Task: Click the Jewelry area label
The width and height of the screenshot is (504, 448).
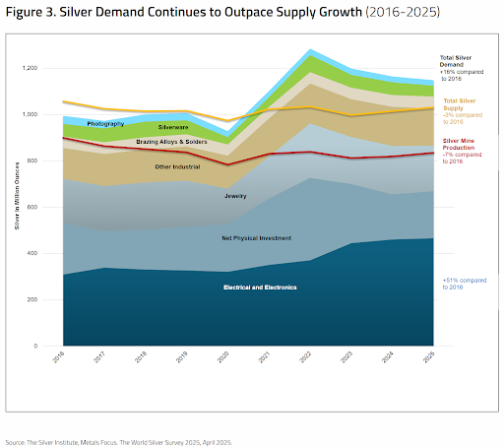Action: 235,196
